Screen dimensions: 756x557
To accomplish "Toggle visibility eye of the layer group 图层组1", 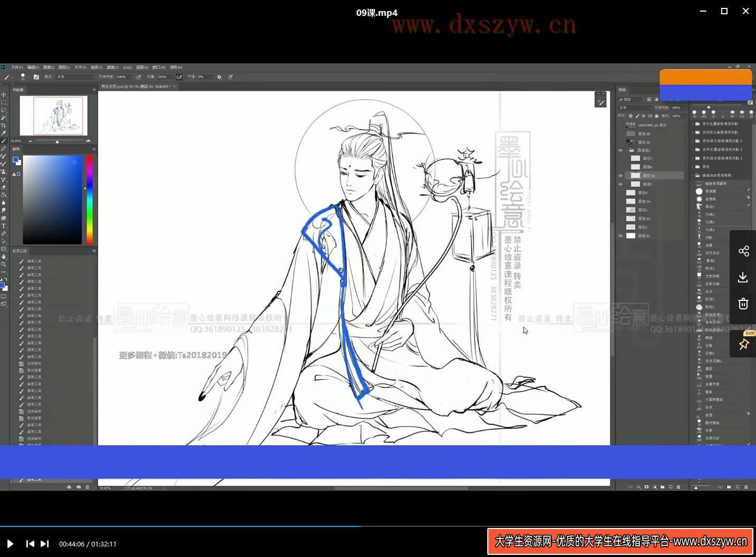I will (x=620, y=150).
